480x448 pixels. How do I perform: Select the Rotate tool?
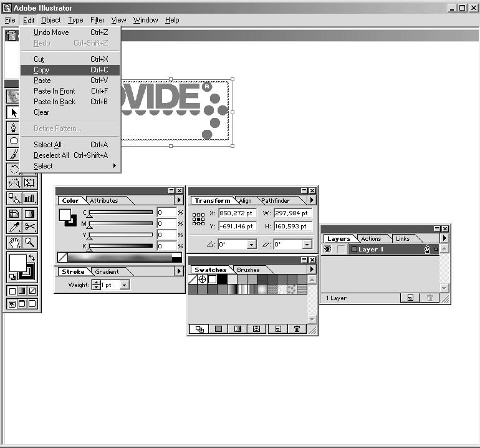(x=14, y=169)
